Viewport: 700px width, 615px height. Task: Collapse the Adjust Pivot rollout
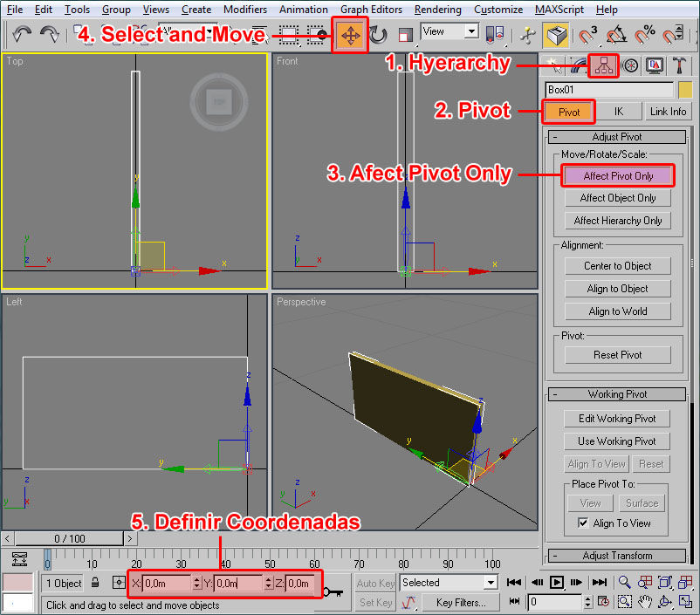(617, 137)
